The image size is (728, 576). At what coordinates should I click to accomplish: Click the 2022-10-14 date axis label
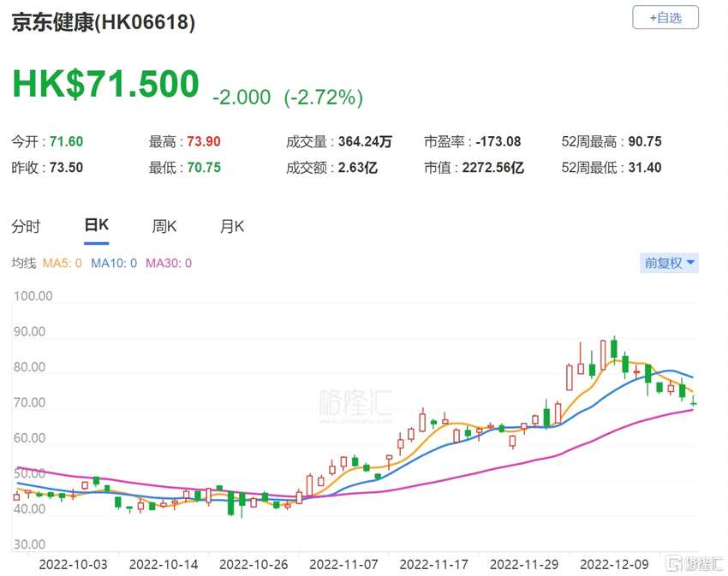pyautogui.click(x=164, y=565)
